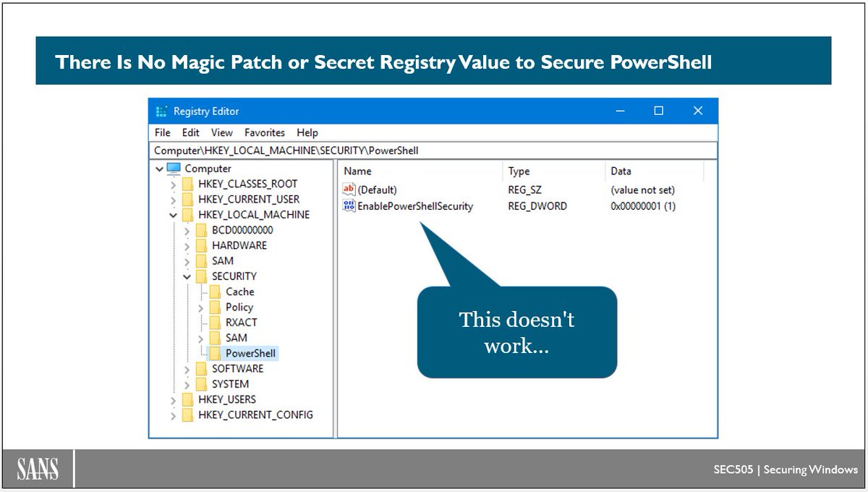This screenshot has height=492, width=868.
Task: Open the Help menu
Action: click(307, 132)
